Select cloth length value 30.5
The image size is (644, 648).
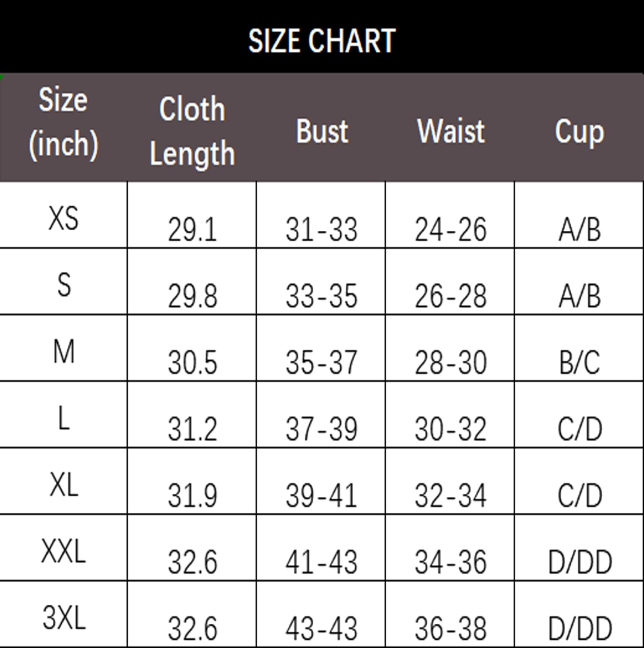pos(192,362)
